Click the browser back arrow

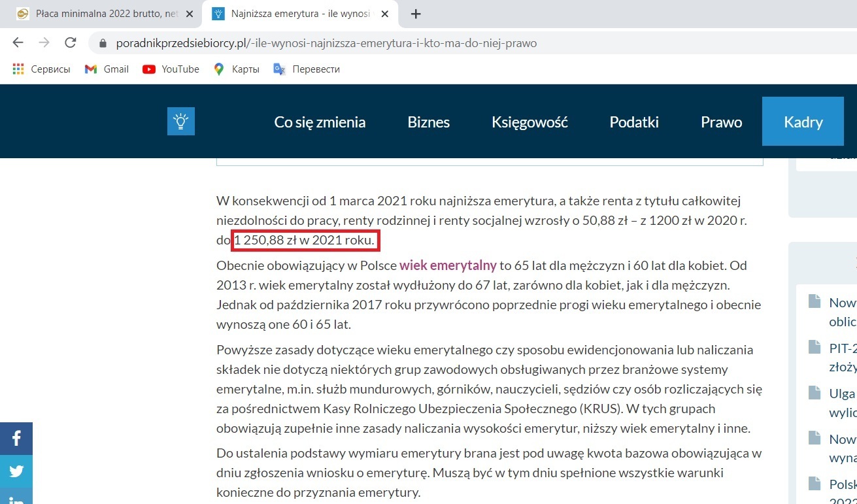click(18, 43)
